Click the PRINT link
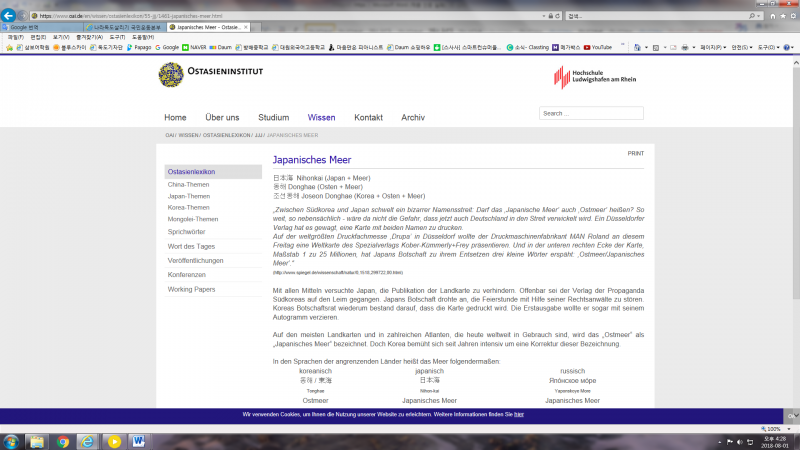Image resolution: width=800 pixels, height=450 pixels. [x=635, y=153]
